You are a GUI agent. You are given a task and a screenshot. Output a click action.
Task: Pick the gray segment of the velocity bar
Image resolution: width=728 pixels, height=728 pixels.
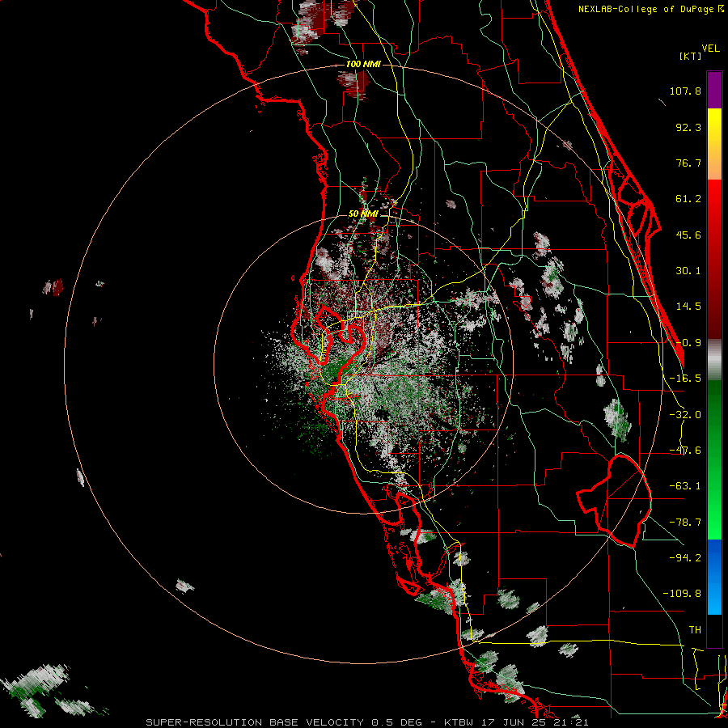(714, 360)
